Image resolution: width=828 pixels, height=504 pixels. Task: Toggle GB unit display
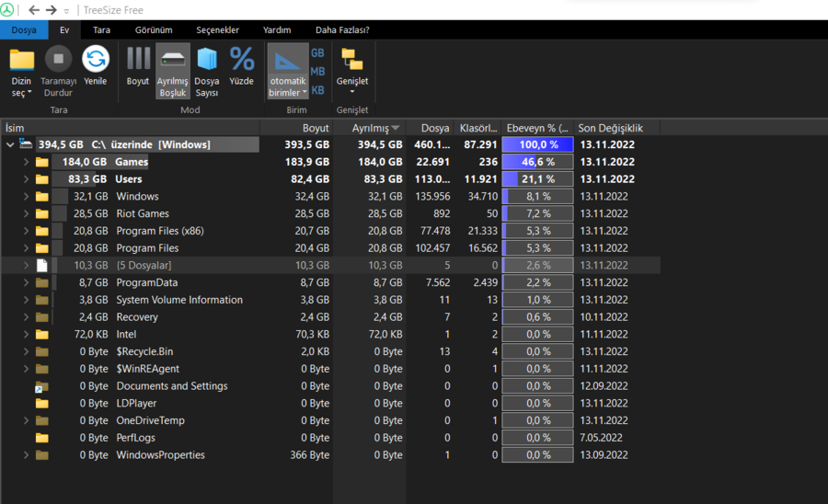click(x=317, y=53)
